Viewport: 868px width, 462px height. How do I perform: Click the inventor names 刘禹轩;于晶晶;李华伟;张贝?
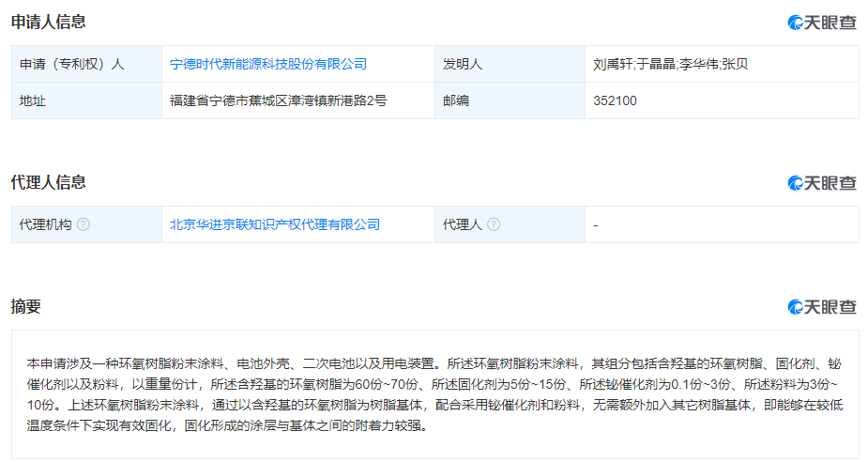click(x=670, y=65)
